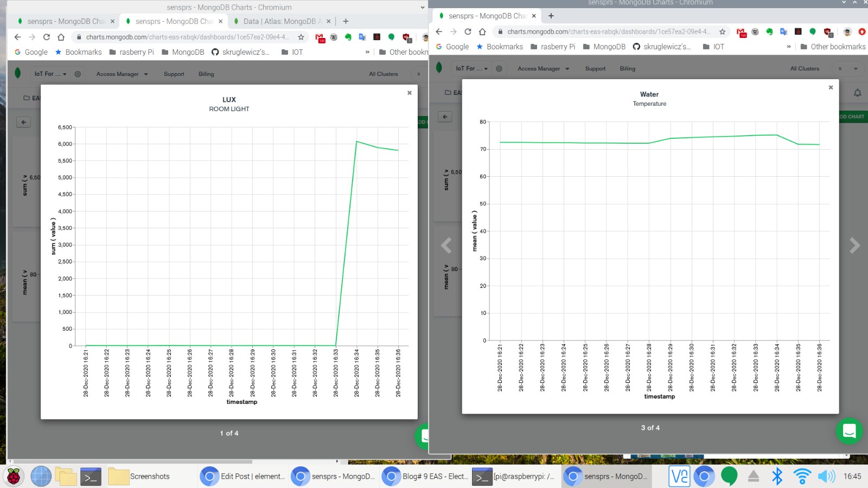Expand the IoT For project dropdown in right window
This screenshot has width=868, height=488.
[x=471, y=68]
